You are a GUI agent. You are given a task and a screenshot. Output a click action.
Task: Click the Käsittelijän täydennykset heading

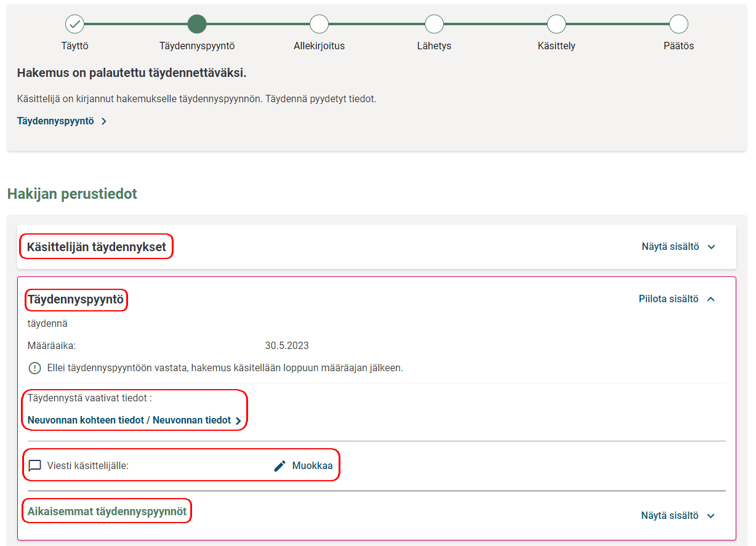pyautogui.click(x=97, y=247)
